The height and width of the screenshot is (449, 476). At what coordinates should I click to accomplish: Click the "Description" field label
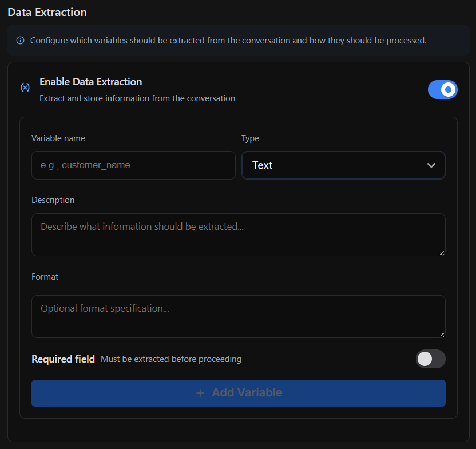(53, 200)
